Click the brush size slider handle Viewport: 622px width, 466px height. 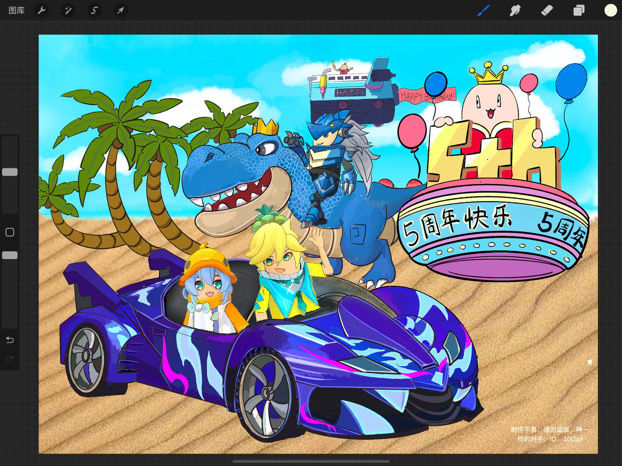(10, 172)
